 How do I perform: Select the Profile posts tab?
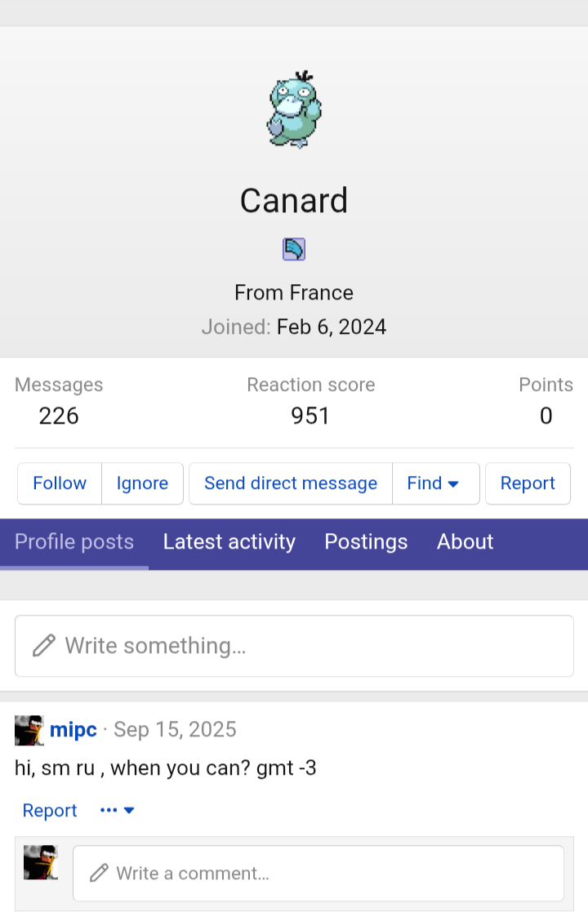(74, 542)
